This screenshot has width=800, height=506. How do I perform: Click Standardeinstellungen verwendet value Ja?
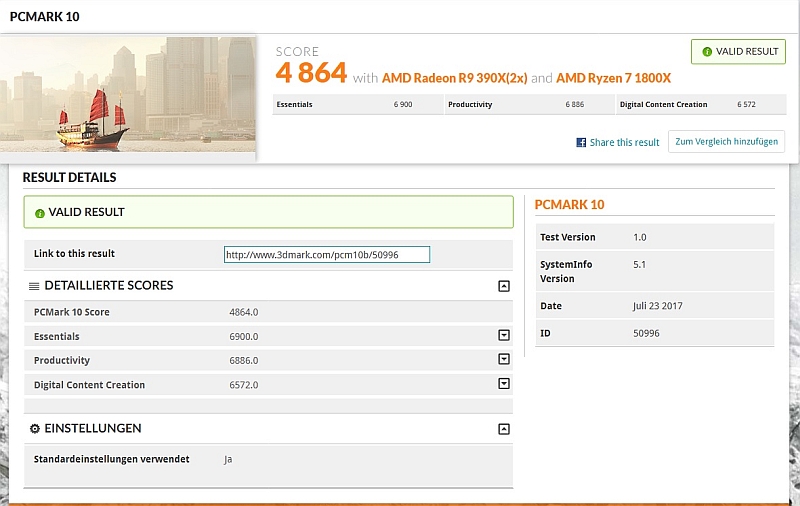pyautogui.click(x=228, y=460)
